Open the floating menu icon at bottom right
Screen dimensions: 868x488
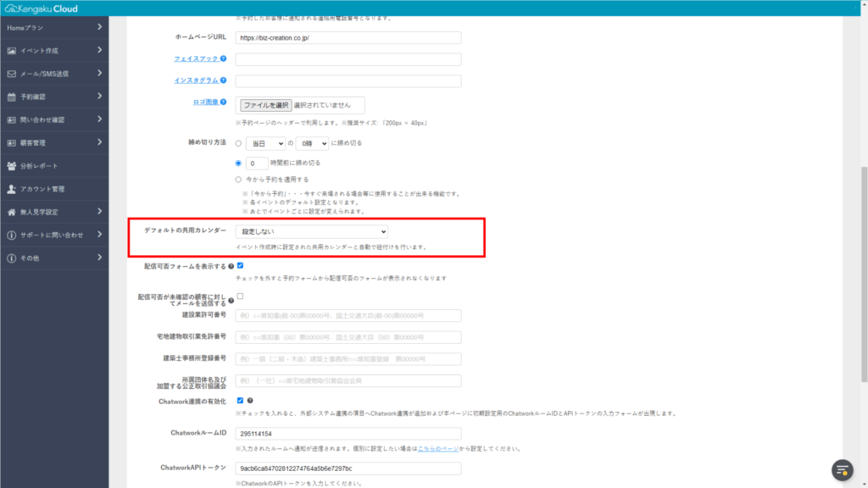pyautogui.click(x=842, y=469)
